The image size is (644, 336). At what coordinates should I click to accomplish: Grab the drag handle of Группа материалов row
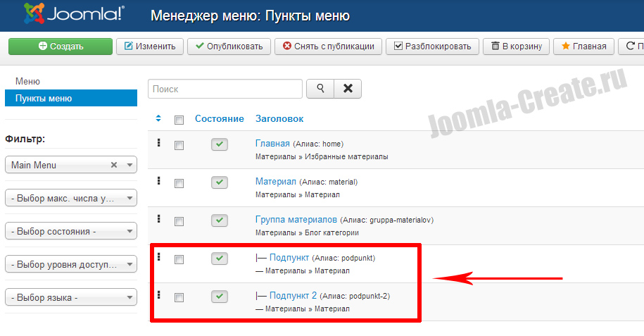[x=159, y=219]
